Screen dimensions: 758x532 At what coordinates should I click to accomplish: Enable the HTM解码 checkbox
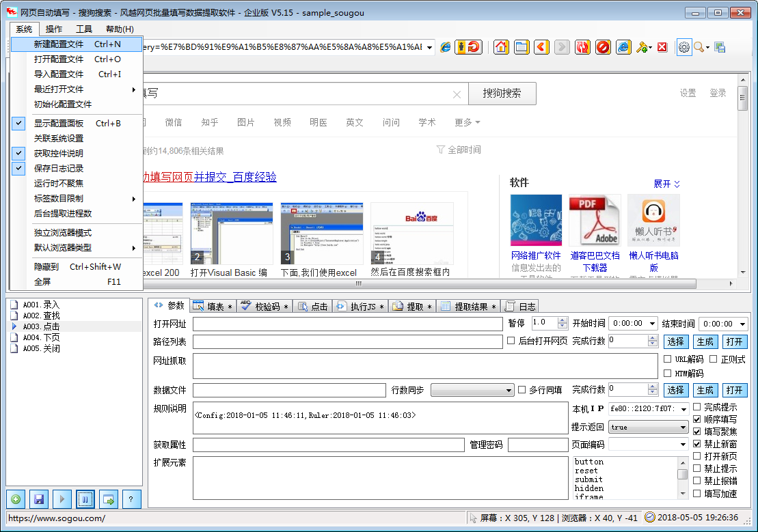[x=668, y=373]
